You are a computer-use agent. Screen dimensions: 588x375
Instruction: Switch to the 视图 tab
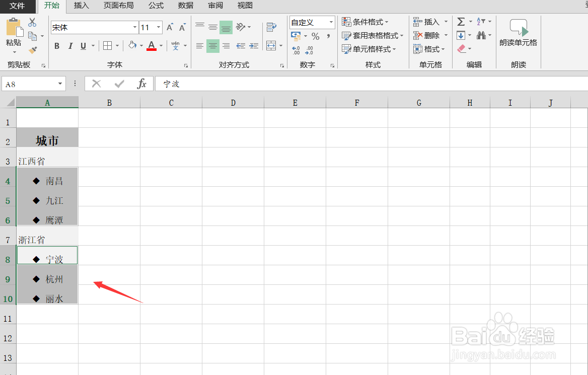[x=245, y=6]
